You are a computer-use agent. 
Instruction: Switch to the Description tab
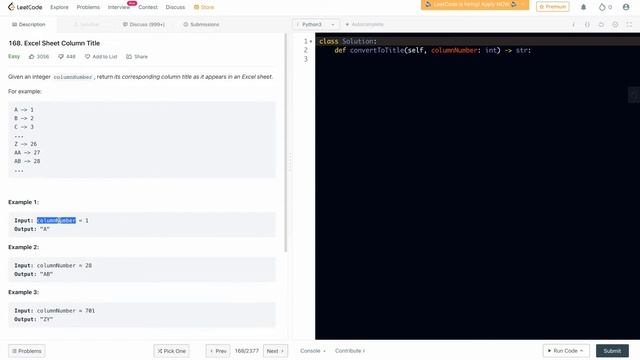tap(29, 24)
